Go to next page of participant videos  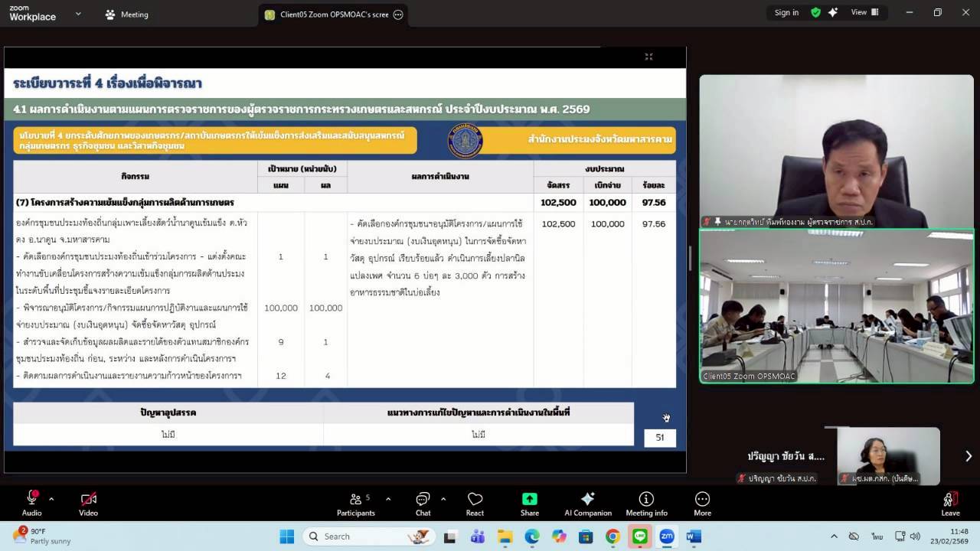point(968,456)
